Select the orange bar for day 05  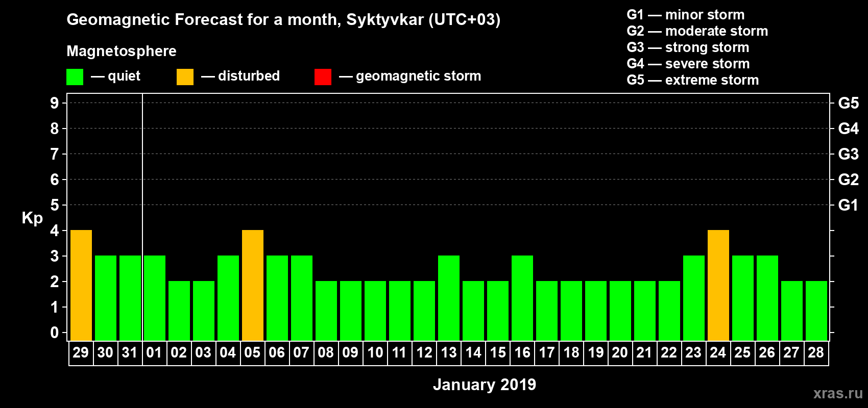coord(253,285)
